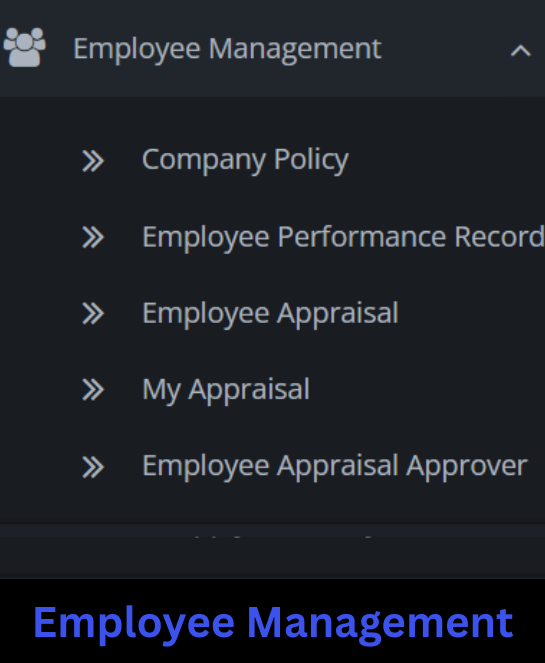Open the Company Policy page
545x663 pixels.
pyautogui.click(x=245, y=161)
